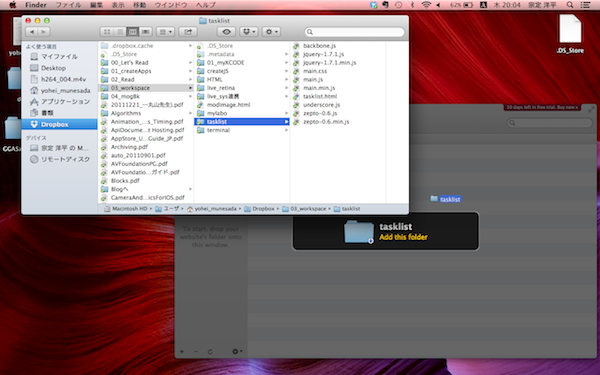Click the Spotlight magnifier in menu bar
600x375 pixels.
pos(570,5)
